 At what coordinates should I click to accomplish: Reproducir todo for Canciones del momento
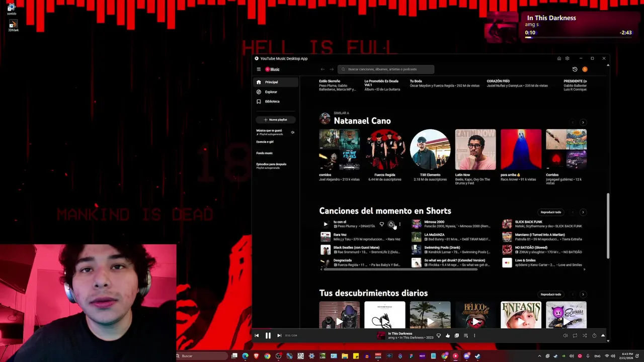click(551, 212)
